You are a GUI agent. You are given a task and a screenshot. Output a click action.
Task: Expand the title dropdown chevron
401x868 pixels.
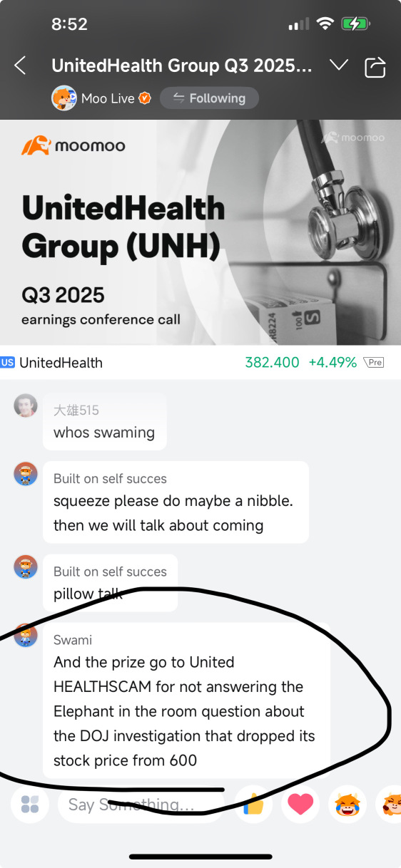[338, 66]
